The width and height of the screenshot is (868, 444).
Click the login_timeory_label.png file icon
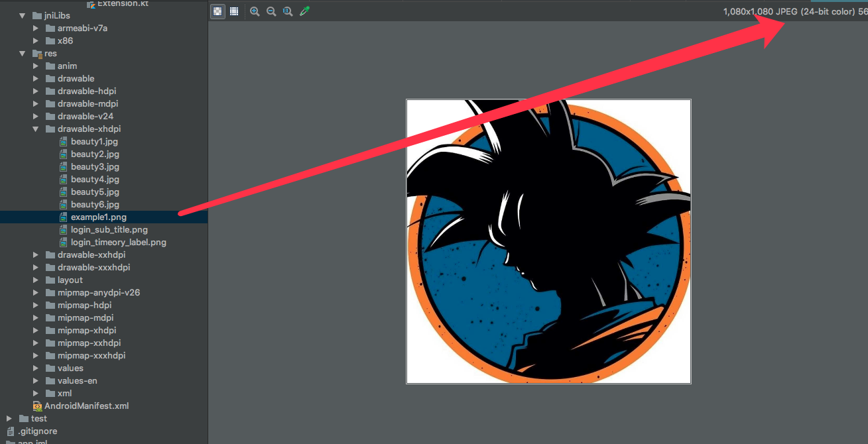64,242
